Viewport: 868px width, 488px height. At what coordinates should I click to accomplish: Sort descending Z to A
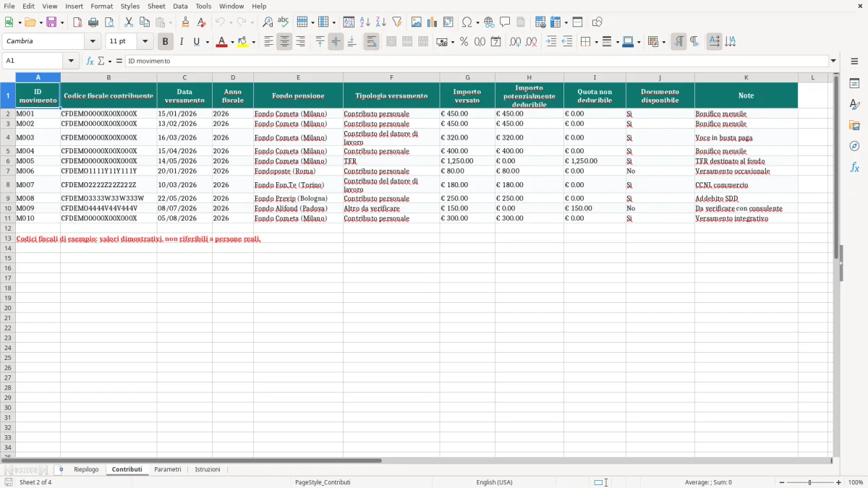pyautogui.click(x=381, y=22)
